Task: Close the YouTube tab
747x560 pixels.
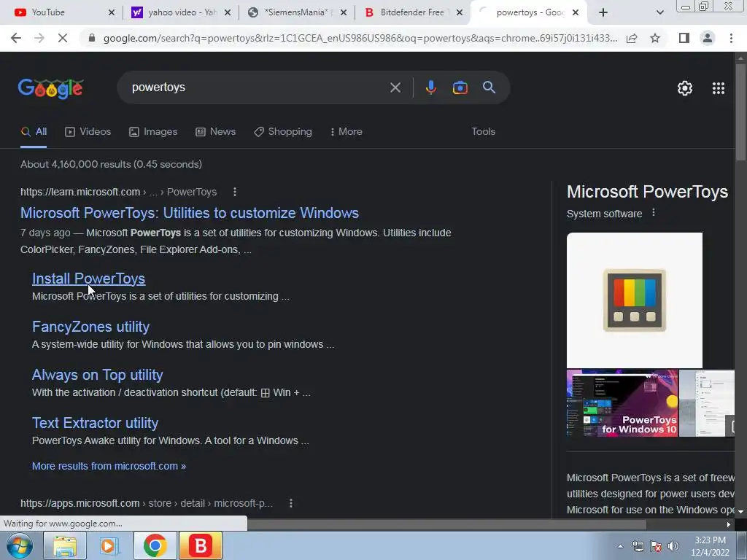Action: pyautogui.click(x=112, y=12)
